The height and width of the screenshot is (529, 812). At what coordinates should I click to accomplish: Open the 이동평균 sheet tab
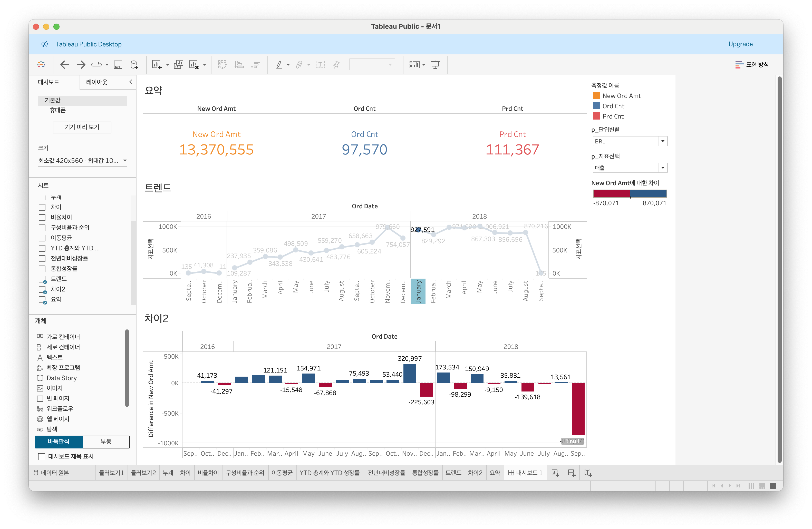click(282, 473)
